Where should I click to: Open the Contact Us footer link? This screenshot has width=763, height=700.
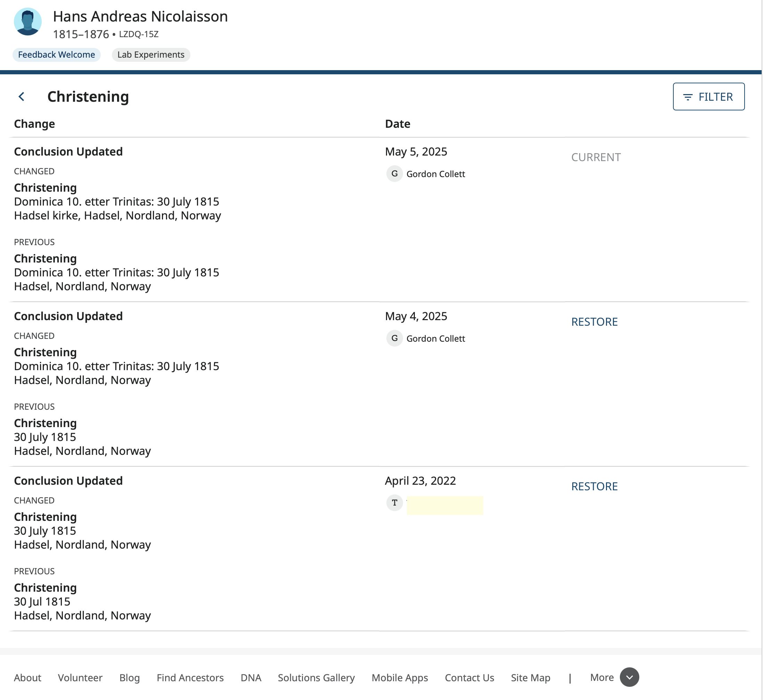pos(469,678)
